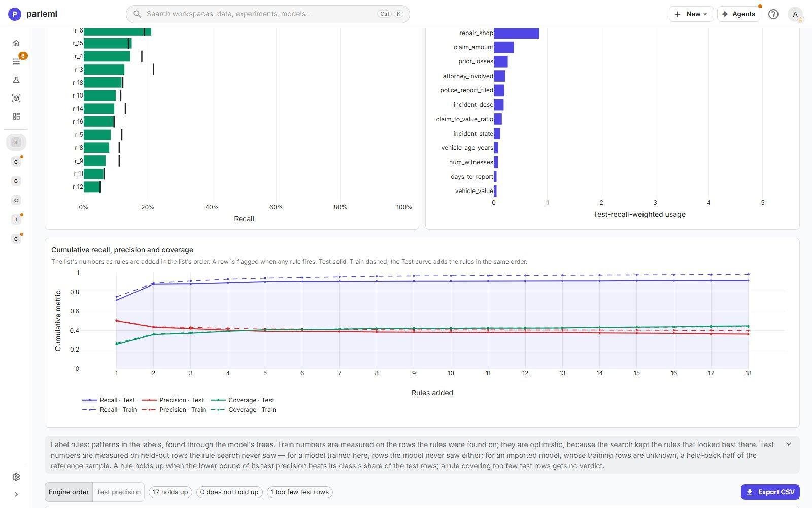Toggle Coverage · Test legend series
Viewport: 812px width, 508px height.
[242, 400]
